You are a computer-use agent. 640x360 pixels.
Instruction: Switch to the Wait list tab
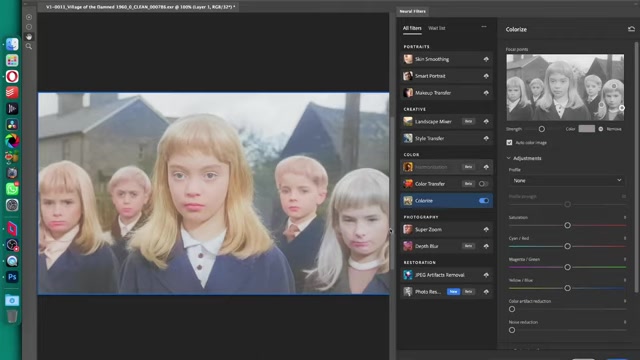(x=437, y=28)
